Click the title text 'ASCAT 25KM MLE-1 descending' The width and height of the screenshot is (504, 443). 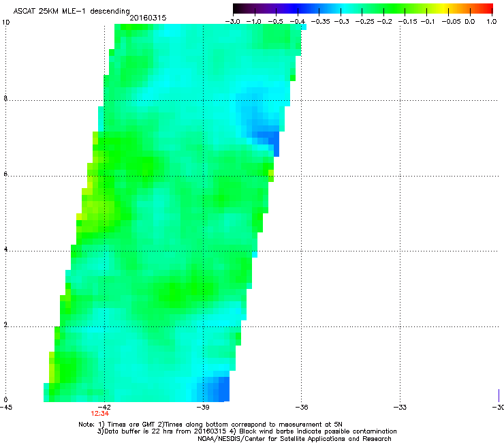coord(72,12)
